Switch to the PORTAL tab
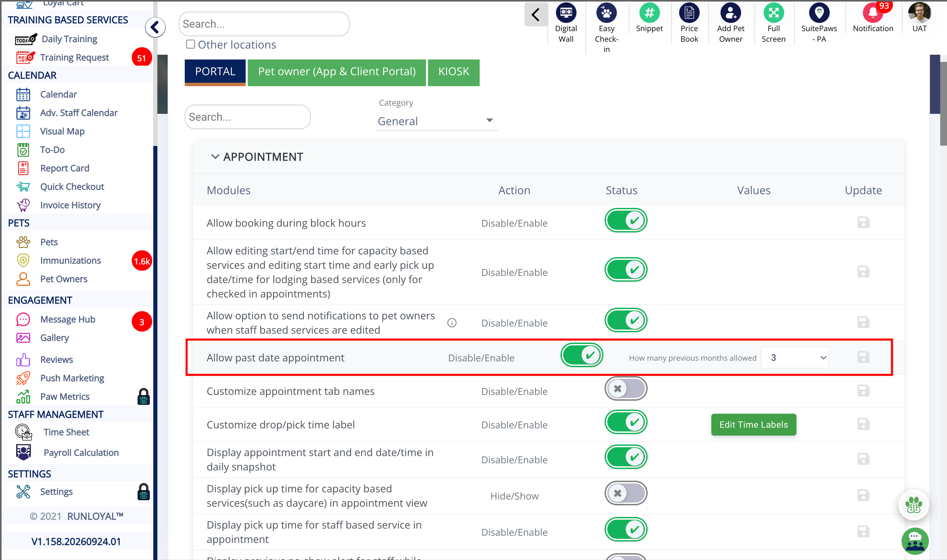 tap(215, 72)
